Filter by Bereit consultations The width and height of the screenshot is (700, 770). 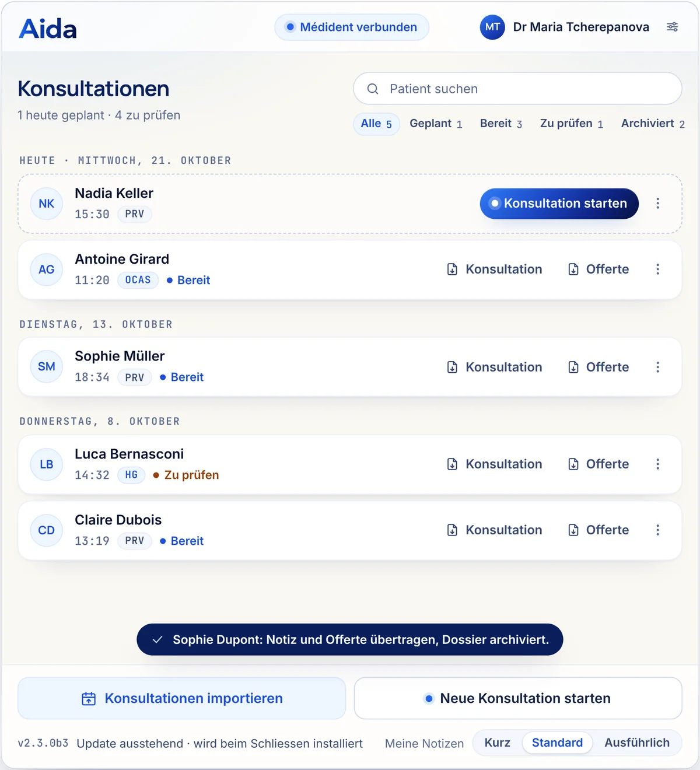(x=501, y=124)
